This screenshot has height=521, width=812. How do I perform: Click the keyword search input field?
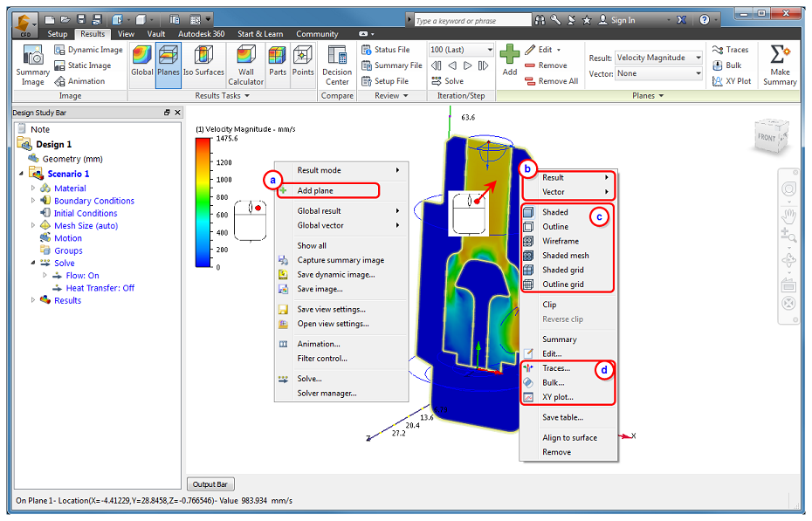(x=473, y=20)
